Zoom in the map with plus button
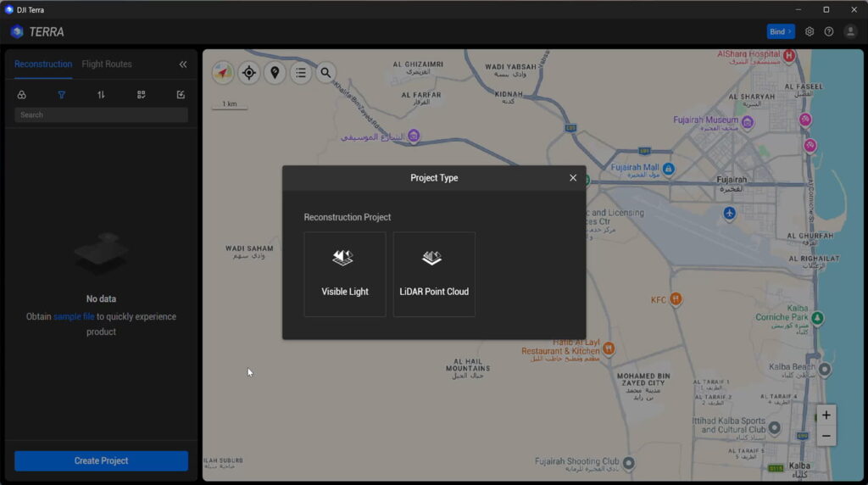Screen dimensions: 868x485 pos(826,415)
